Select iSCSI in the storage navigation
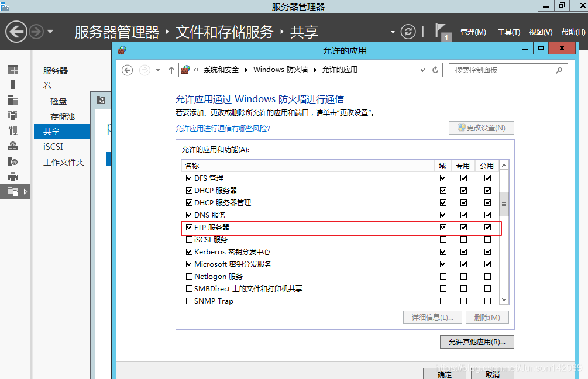The width and height of the screenshot is (588, 379). tap(53, 147)
